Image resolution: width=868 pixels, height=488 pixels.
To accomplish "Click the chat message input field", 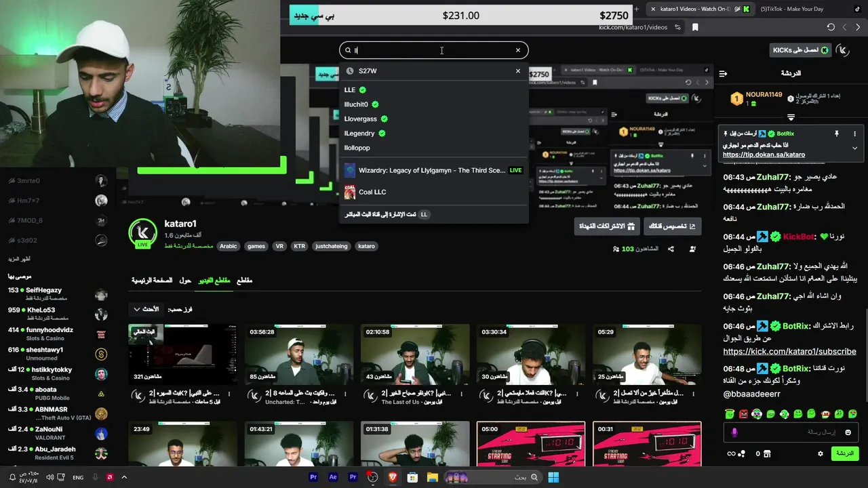I will click(x=790, y=432).
